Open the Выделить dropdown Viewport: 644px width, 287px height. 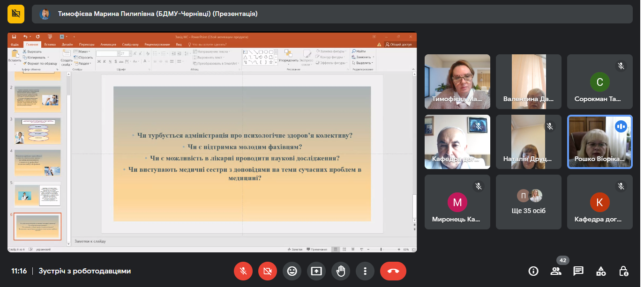coord(362,63)
